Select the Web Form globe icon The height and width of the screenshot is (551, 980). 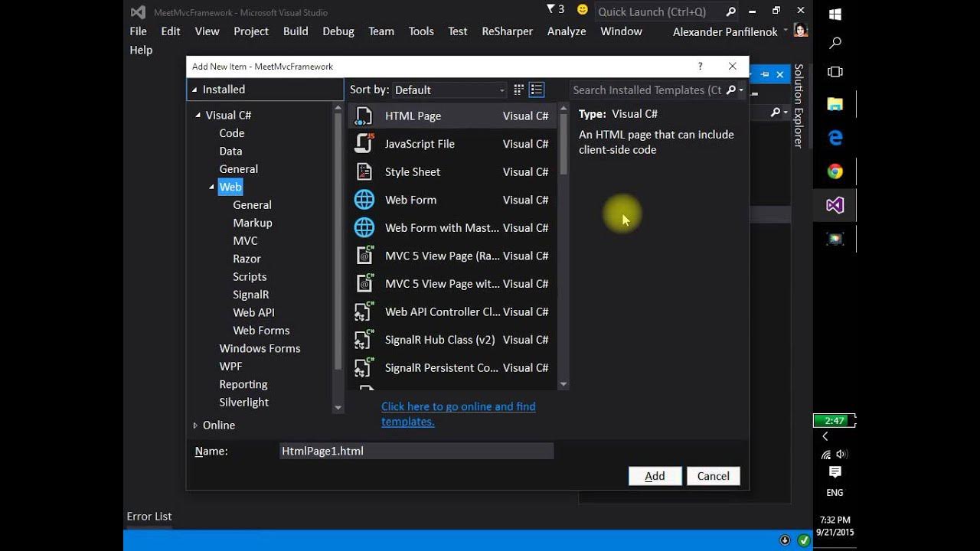tap(364, 200)
